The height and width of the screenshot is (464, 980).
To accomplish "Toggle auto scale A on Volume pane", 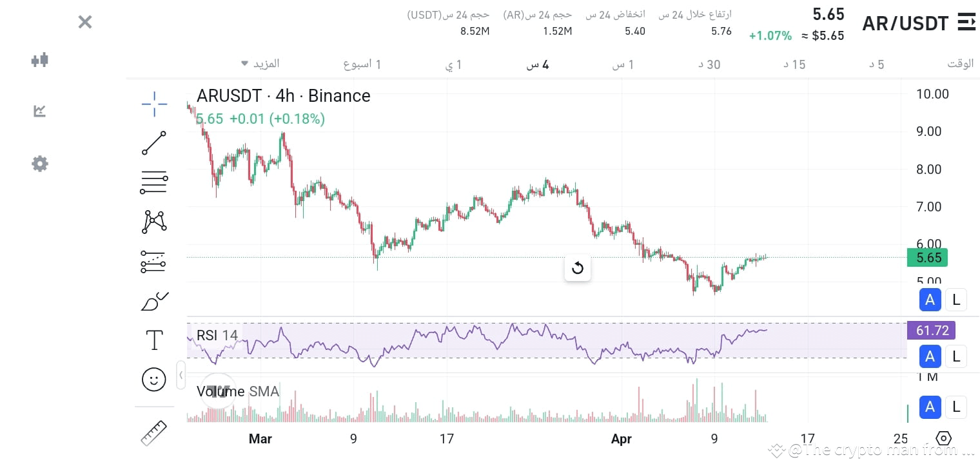I will pyautogui.click(x=930, y=407).
